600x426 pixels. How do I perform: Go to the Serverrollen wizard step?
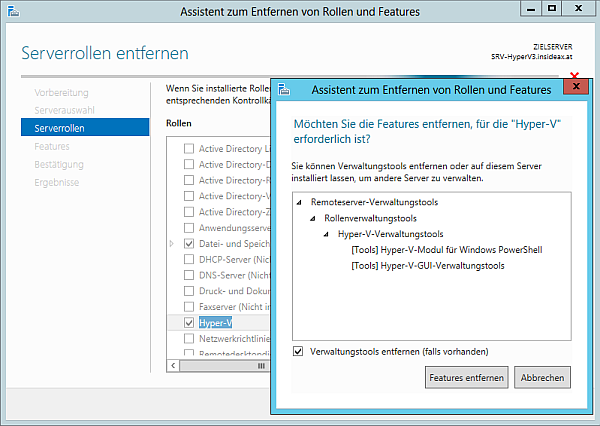(x=59, y=128)
